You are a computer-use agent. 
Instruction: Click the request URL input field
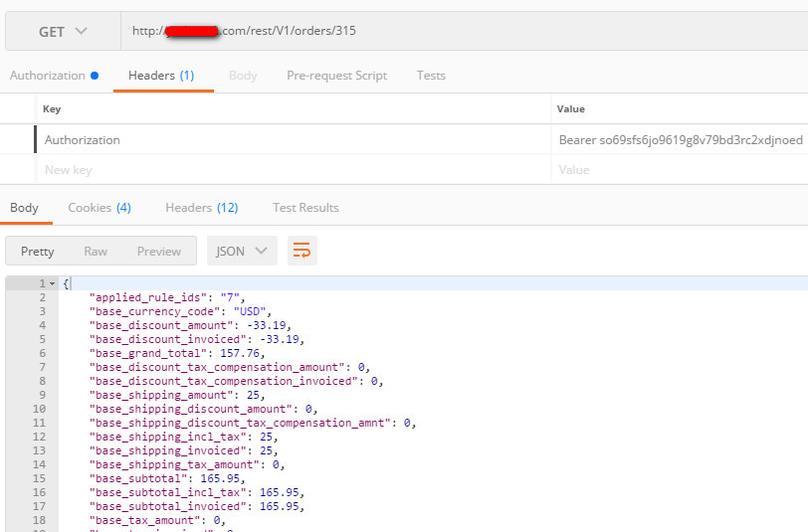click(x=458, y=31)
